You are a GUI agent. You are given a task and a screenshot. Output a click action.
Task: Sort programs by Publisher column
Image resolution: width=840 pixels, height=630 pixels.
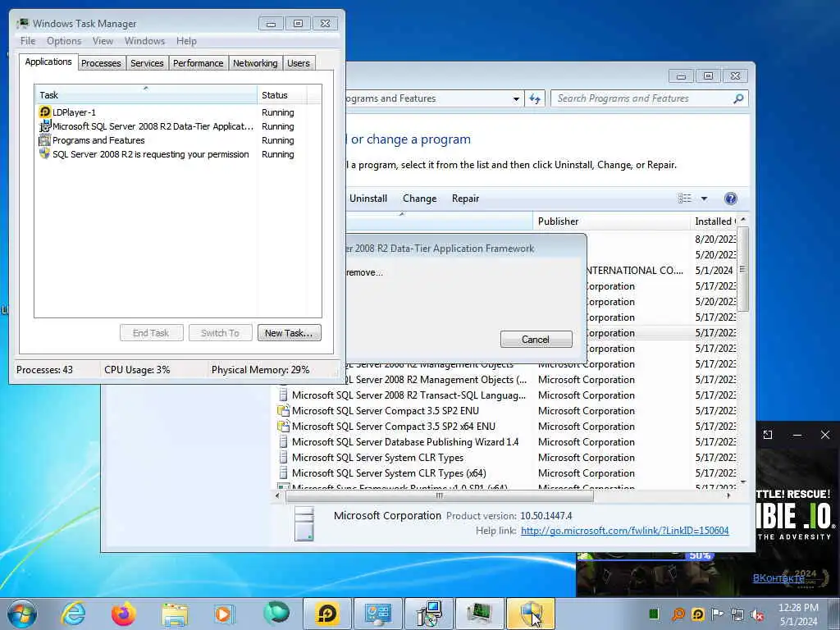click(611, 221)
